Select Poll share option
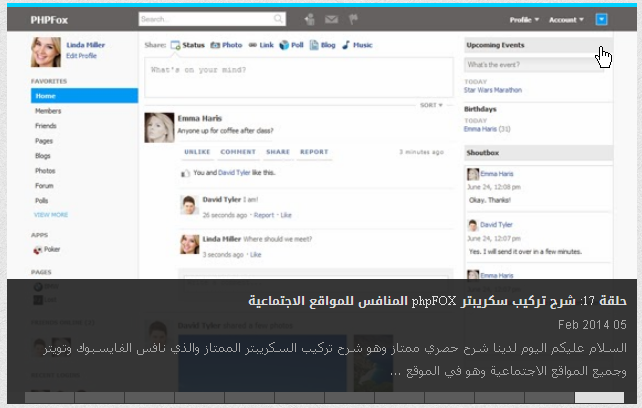The width and height of the screenshot is (642, 408). click(291, 45)
